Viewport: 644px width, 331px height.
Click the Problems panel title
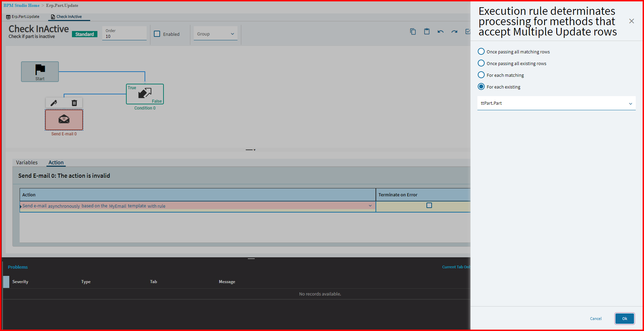pyautogui.click(x=18, y=267)
